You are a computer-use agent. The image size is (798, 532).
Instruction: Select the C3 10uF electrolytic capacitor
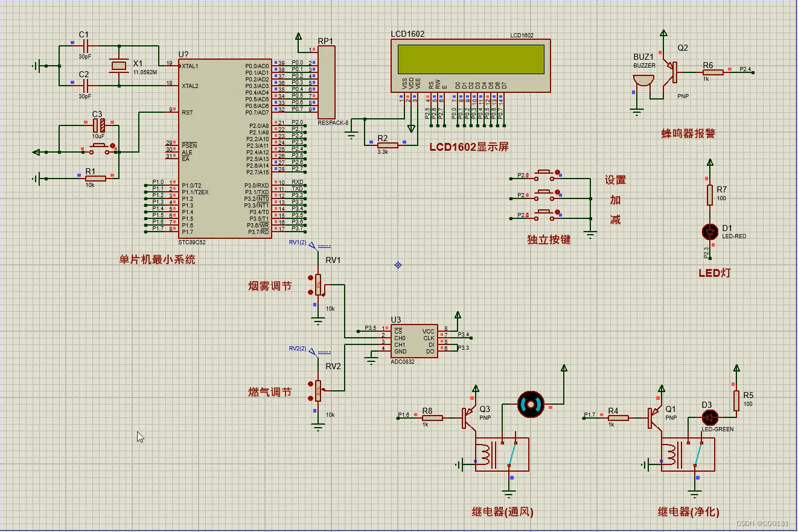pos(98,125)
